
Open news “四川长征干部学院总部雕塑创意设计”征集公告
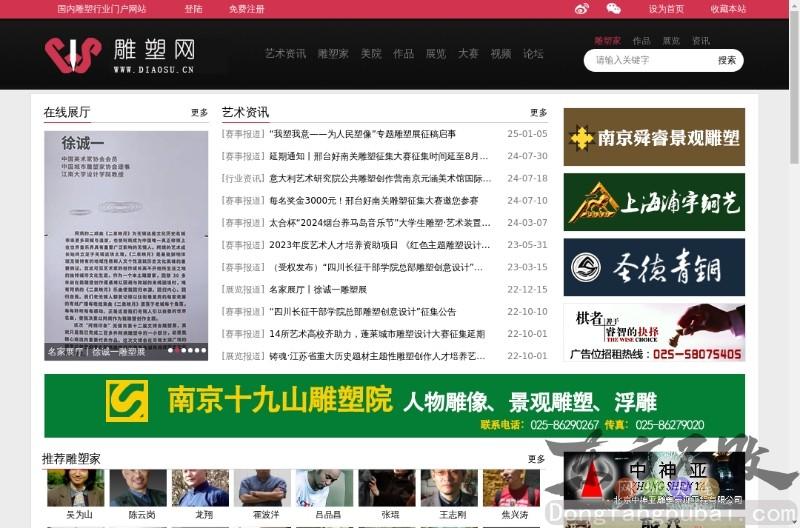(x=362, y=312)
